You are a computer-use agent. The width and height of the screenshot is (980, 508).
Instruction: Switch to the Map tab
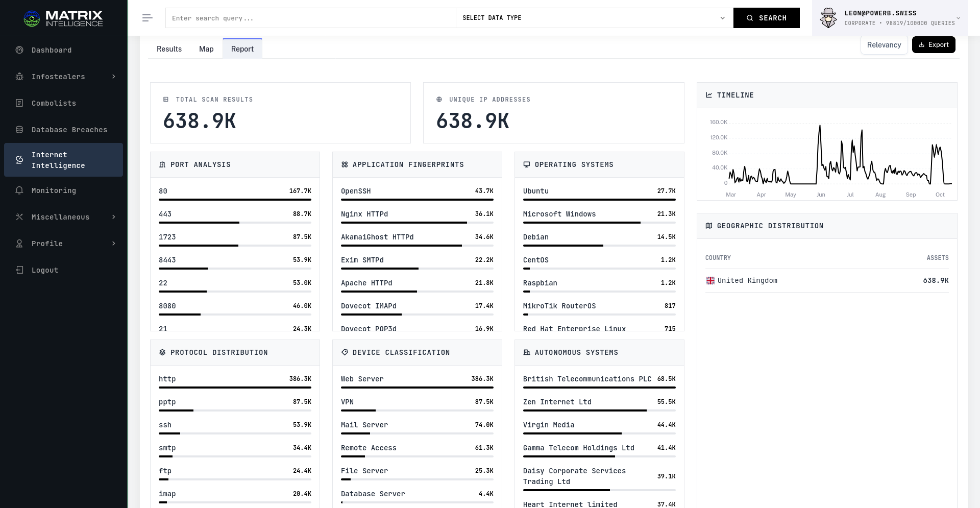(x=206, y=49)
